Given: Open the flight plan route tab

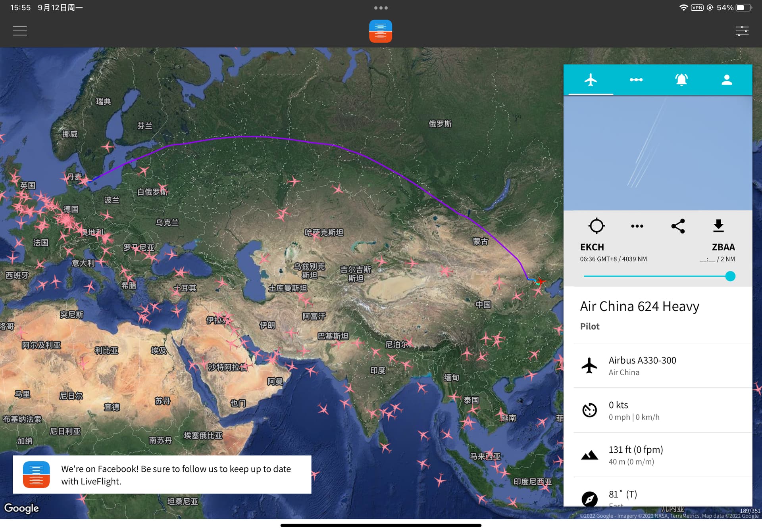Looking at the screenshot, I should click(x=636, y=80).
